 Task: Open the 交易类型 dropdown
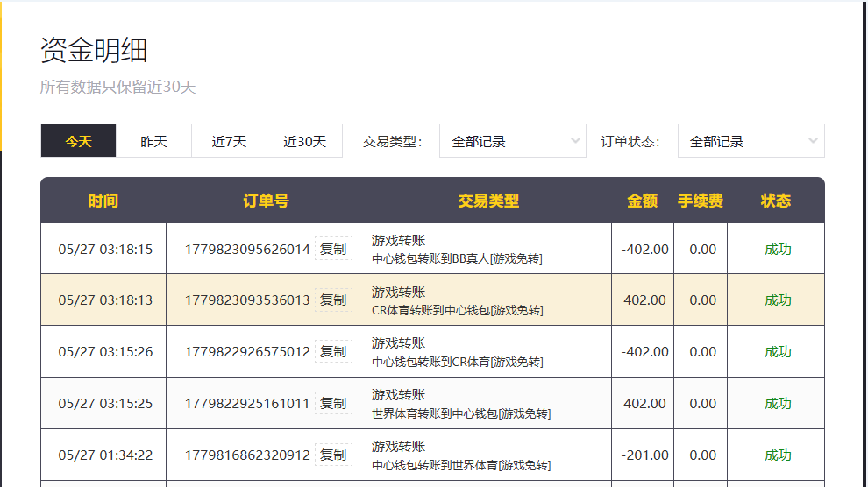pos(513,141)
